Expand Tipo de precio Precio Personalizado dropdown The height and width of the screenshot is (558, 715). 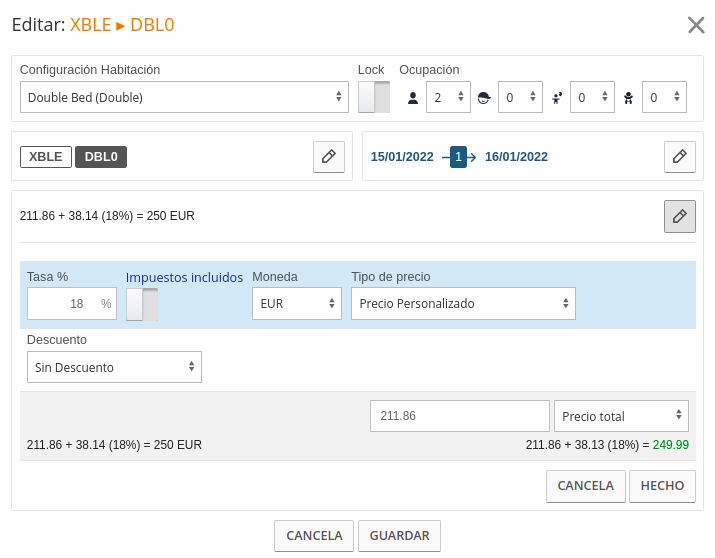coord(463,304)
